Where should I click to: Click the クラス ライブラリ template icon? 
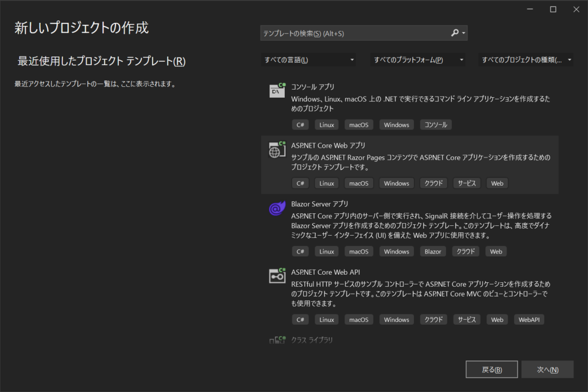pyautogui.click(x=278, y=339)
